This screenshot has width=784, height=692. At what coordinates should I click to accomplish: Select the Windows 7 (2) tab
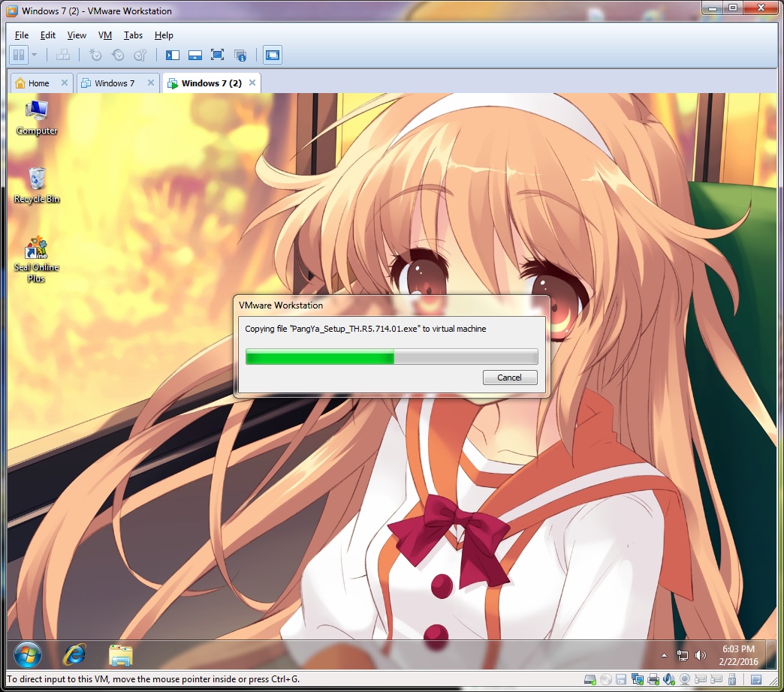click(x=211, y=83)
